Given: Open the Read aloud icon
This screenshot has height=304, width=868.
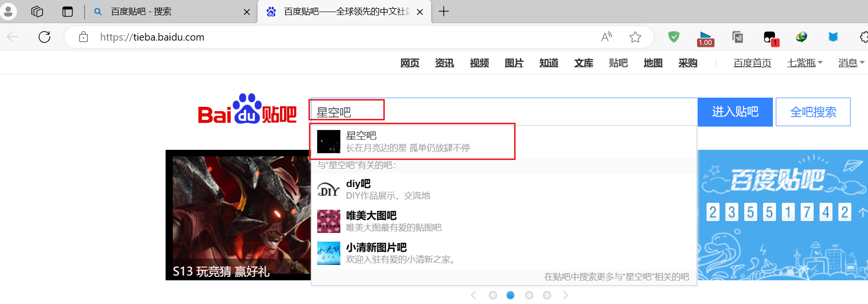Looking at the screenshot, I should [x=606, y=37].
